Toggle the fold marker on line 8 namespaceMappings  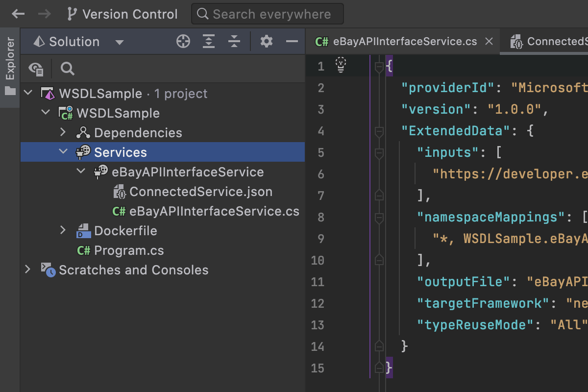click(379, 217)
